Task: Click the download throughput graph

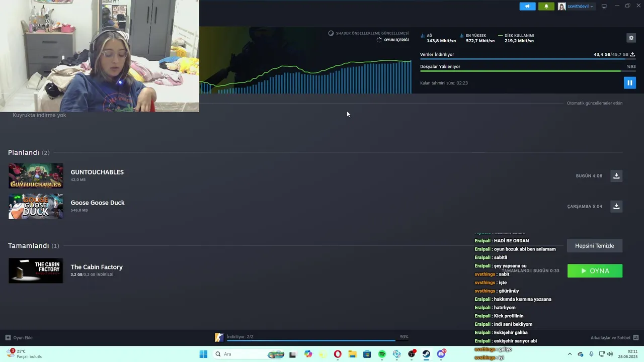Action: pyautogui.click(x=305, y=75)
